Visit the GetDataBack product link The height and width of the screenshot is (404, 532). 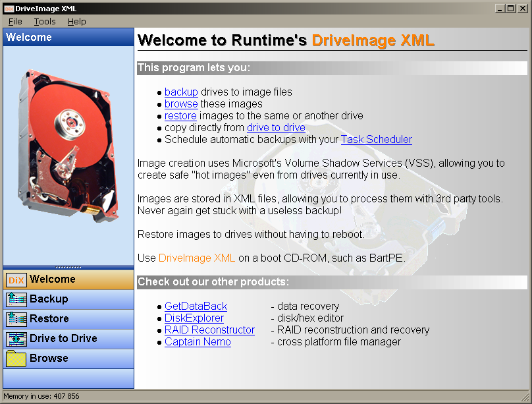[x=196, y=306]
